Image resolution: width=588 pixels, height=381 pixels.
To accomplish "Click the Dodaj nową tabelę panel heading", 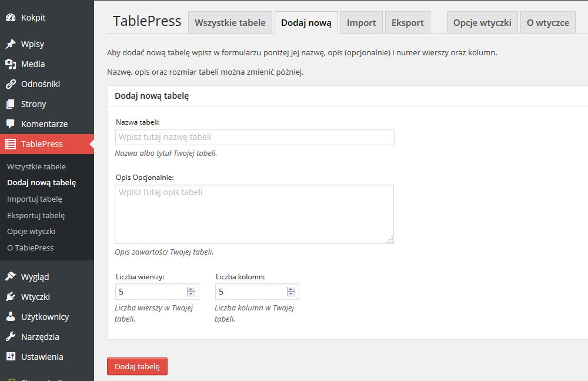I will (152, 96).
